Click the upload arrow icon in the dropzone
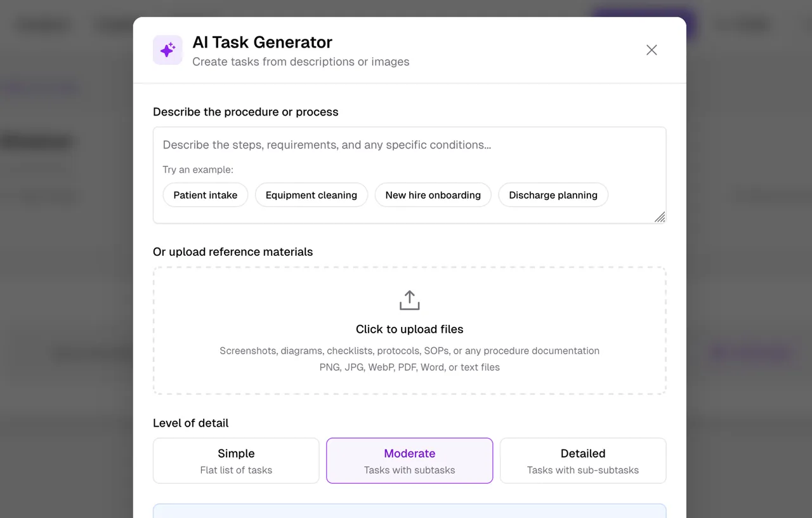Screen dimensions: 812x518 pos(409,300)
